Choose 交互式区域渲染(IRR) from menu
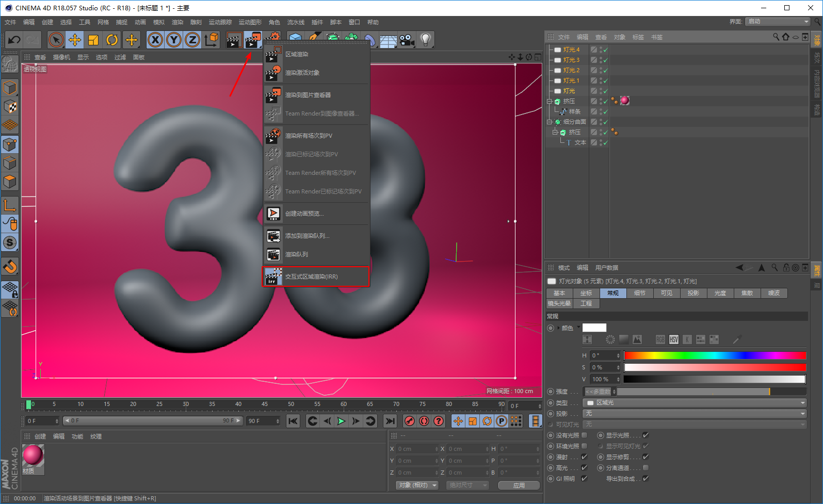 [x=316, y=277]
